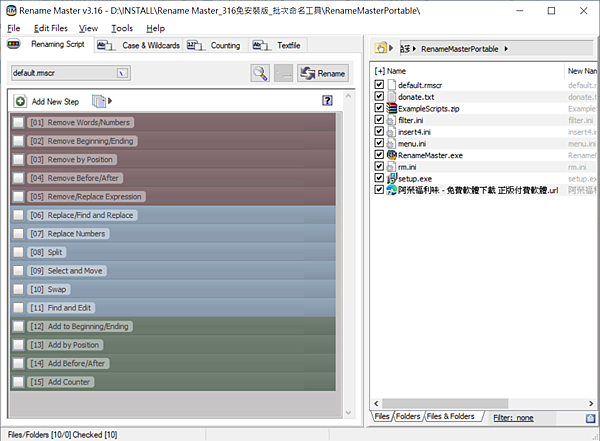Uncheck the setup.exe file checkbox

click(x=379, y=178)
